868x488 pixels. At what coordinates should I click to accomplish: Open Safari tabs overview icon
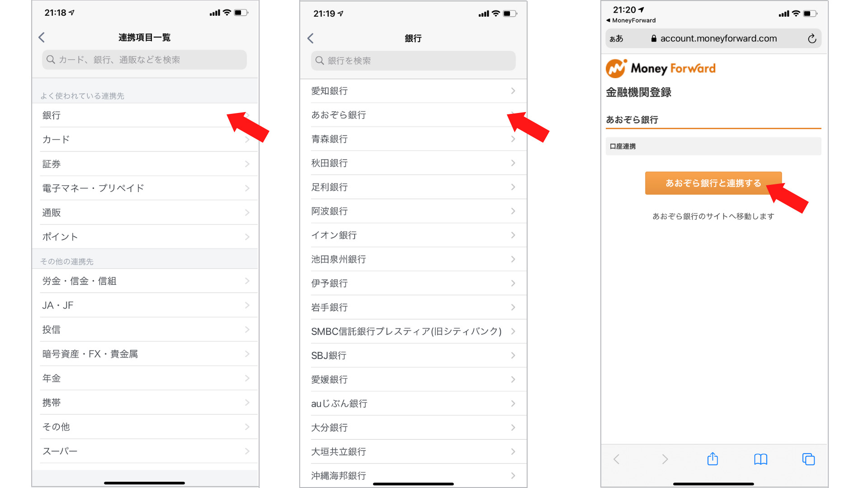[x=808, y=460]
